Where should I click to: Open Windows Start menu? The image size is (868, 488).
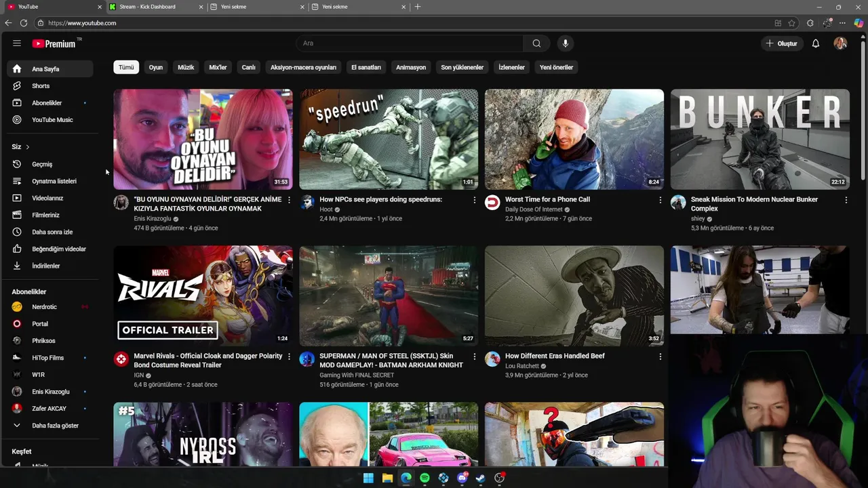point(368,478)
